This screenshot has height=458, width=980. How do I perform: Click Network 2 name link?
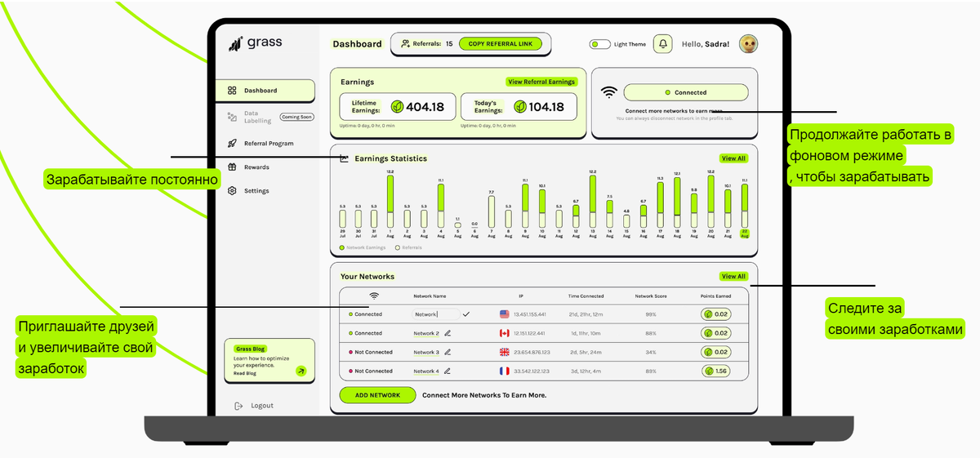pos(425,333)
